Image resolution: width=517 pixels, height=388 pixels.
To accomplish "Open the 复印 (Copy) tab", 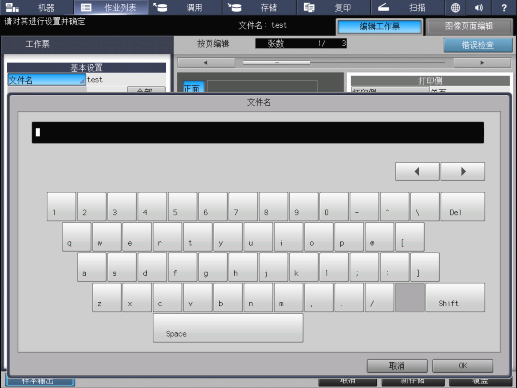I will click(x=334, y=7).
